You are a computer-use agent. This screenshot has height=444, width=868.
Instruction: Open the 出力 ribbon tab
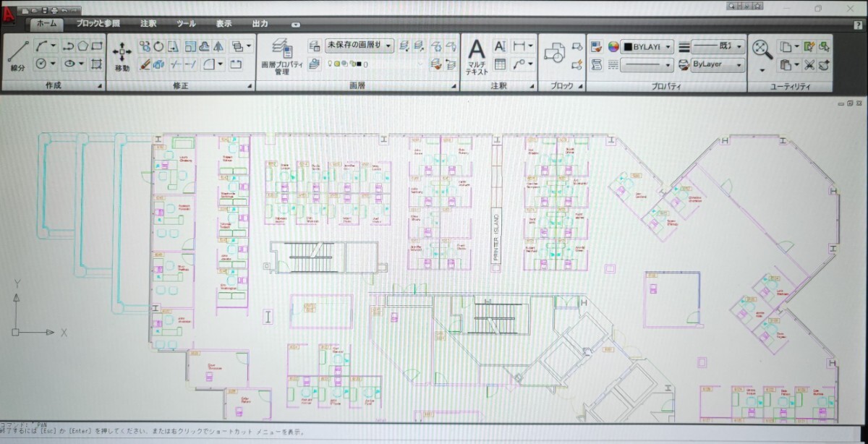(x=260, y=24)
